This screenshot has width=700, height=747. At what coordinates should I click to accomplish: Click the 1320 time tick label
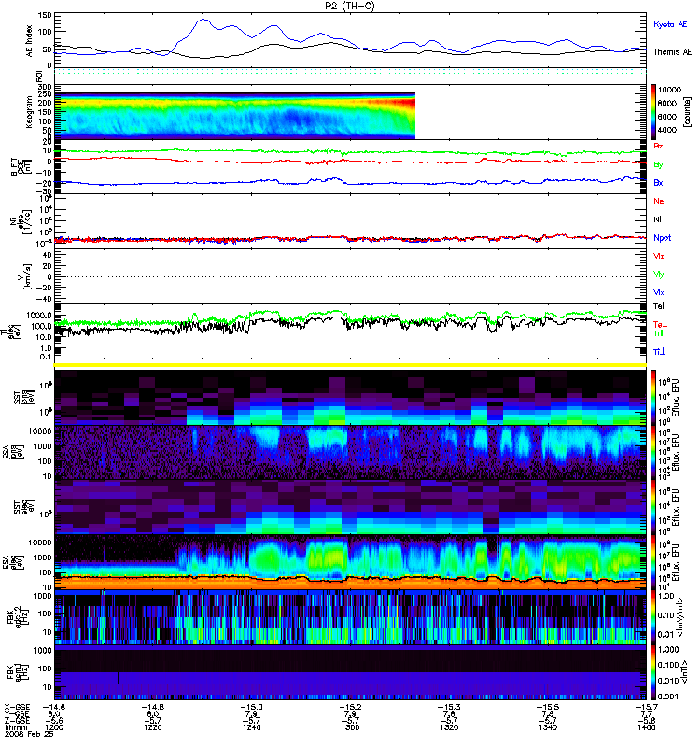tap(449, 727)
